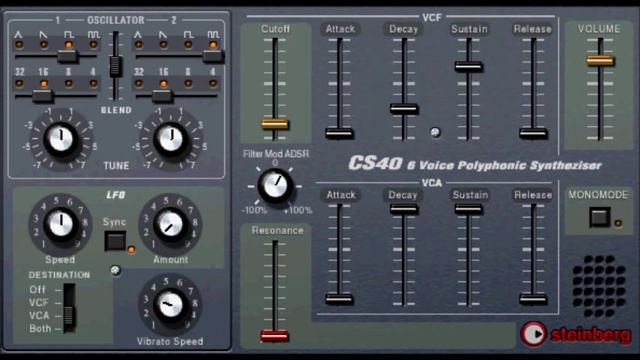Select pulse waveform LED on Oscillator 1
Viewport: 640px width, 360px height.
[93, 44]
